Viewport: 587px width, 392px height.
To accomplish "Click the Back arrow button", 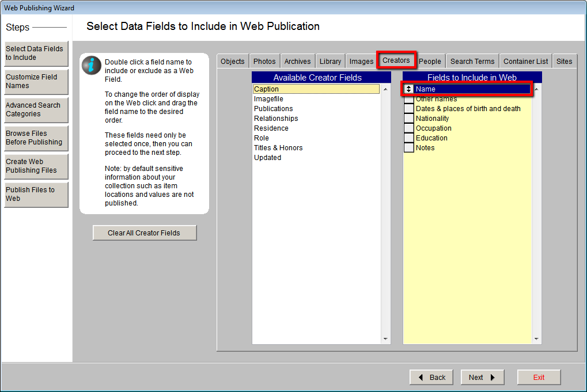I will point(431,377).
